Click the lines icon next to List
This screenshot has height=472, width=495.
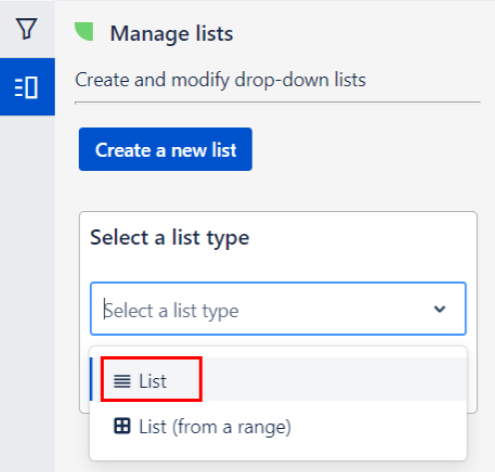click(x=122, y=381)
